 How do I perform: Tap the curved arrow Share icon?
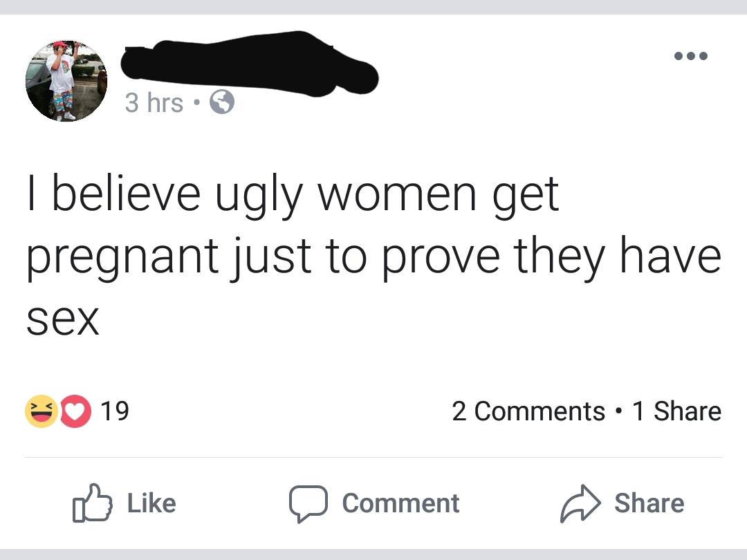tap(580, 504)
